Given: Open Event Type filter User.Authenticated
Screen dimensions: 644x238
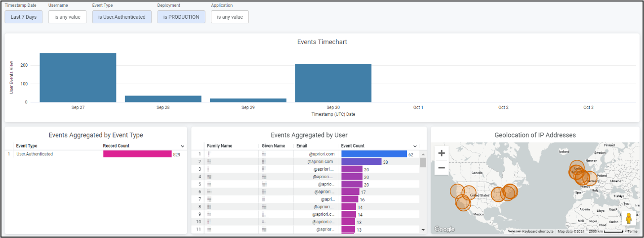Looking at the screenshot, I should (121, 17).
